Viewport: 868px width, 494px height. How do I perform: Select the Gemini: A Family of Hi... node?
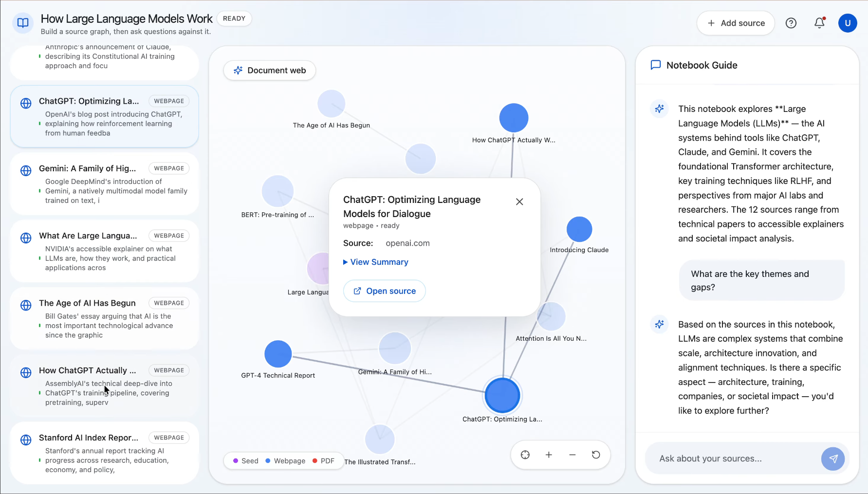click(x=395, y=348)
